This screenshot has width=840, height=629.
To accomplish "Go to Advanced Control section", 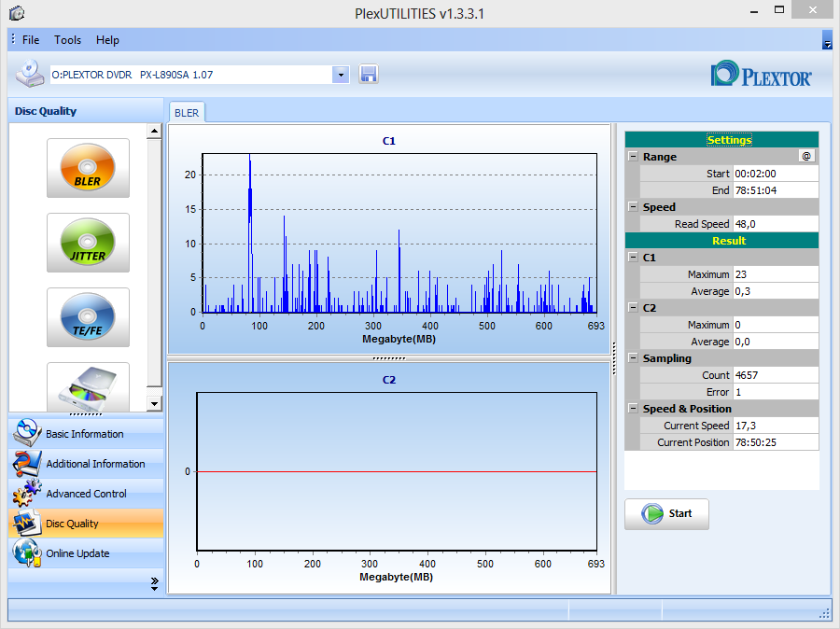I will click(x=86, y=494).
